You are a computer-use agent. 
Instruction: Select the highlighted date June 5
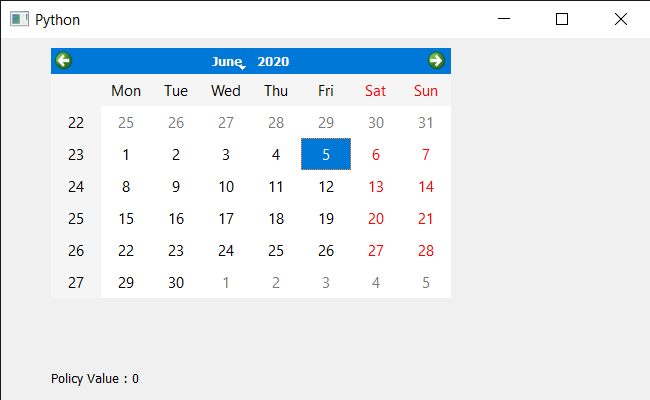pos(326,154)
